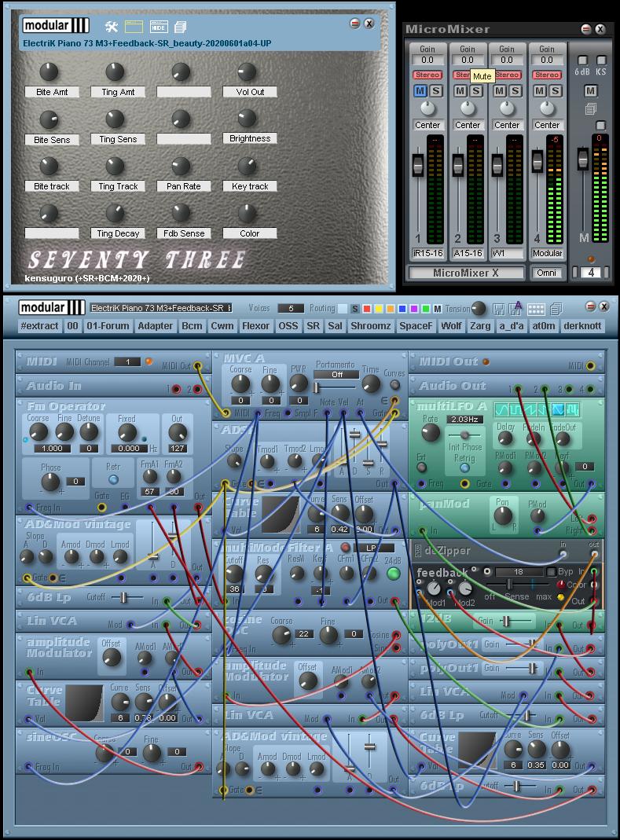Open the Omni MIDI channel selector in MicroMixer
620x840 pixels.
click(x=548, y=273)
